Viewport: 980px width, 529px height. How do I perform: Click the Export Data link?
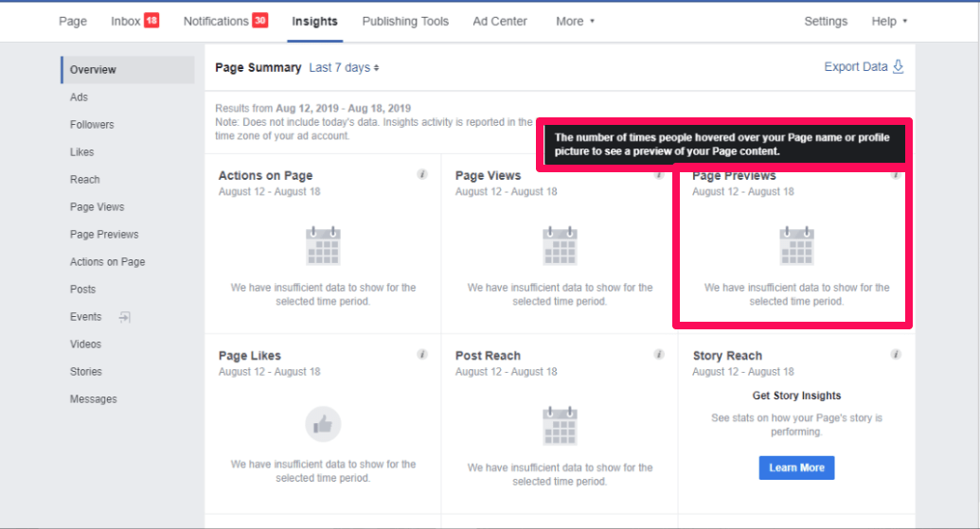855,67
